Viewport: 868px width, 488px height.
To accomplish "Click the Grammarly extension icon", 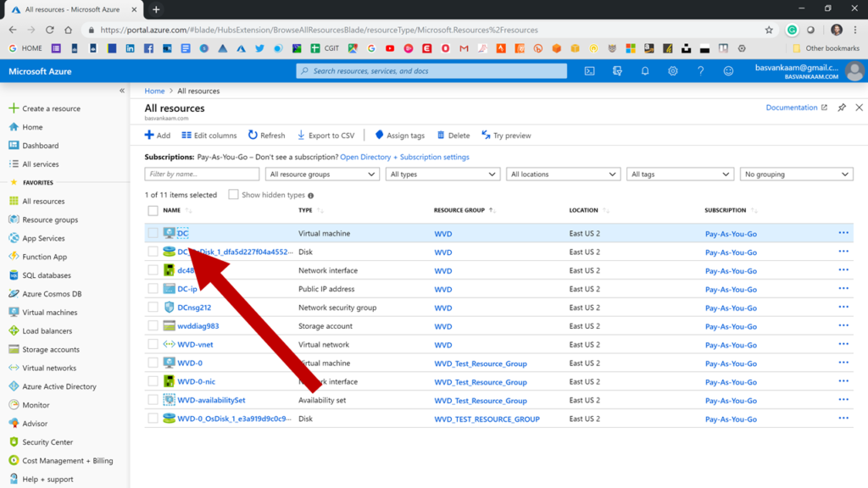I will point(793,30).
